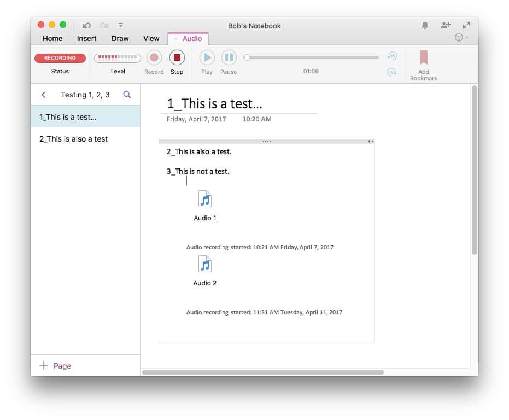Switch to the Insert tab
509x420 pixels.
point(86,38)
